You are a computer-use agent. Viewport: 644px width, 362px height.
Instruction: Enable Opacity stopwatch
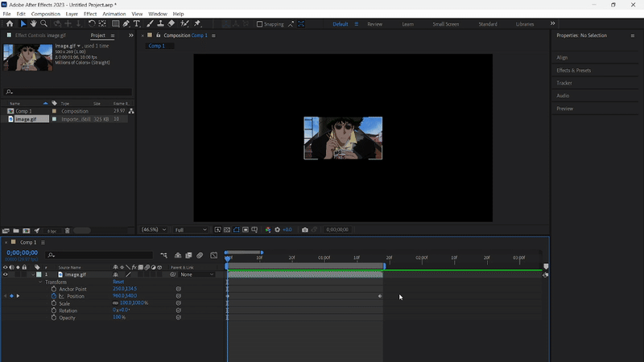tap(54, 318)
